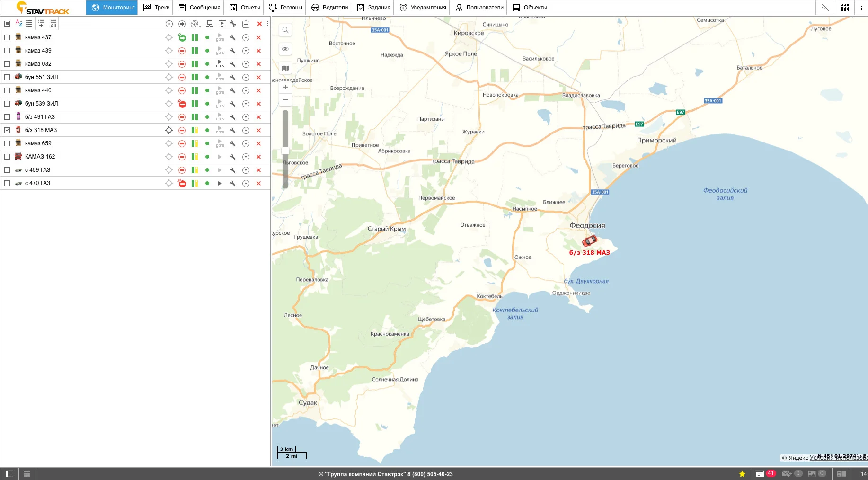868x480 pixels.
Task: Sort the vehicle list alphabetically
Action: point(19,23)
